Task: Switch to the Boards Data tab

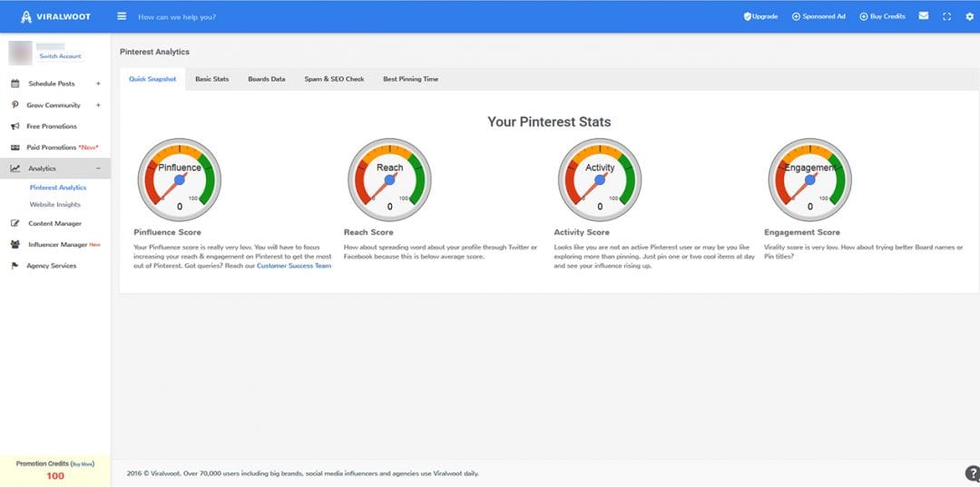Action: tap(267, 79)
